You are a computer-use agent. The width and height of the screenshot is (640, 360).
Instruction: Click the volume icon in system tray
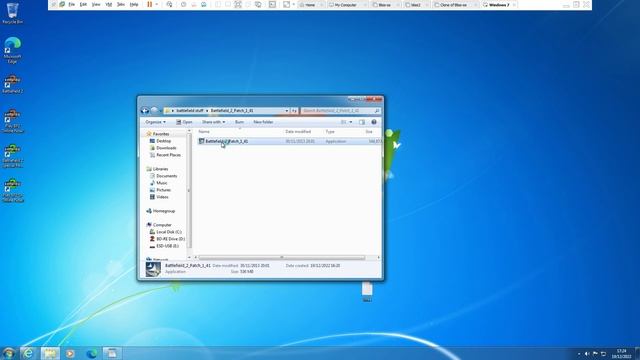pos(587,354)
